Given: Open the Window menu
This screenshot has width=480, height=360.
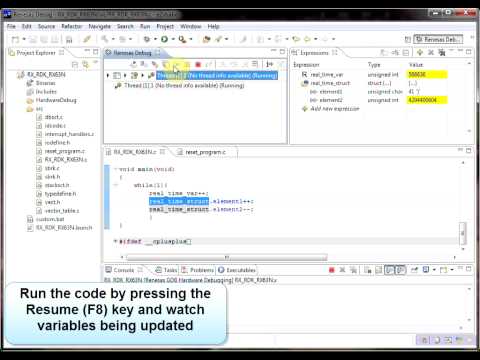Looking at the screenshot, I should tap(191, 26).
